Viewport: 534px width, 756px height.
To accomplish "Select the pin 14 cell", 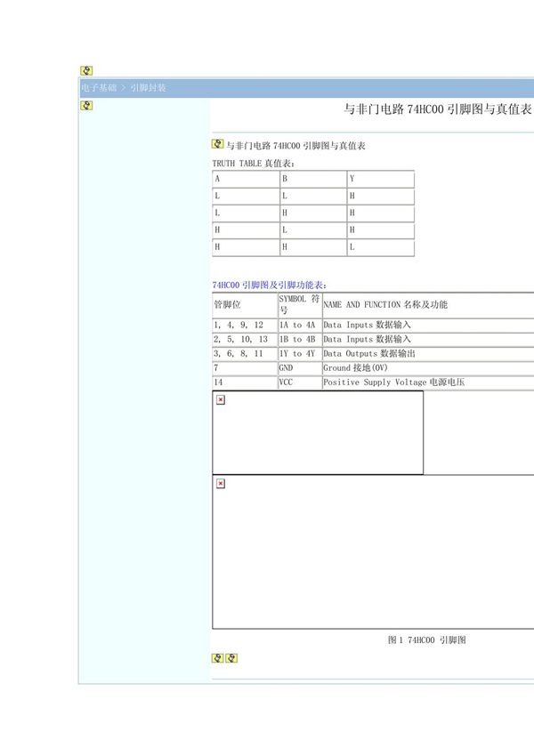I will click(x=245, y=382).
